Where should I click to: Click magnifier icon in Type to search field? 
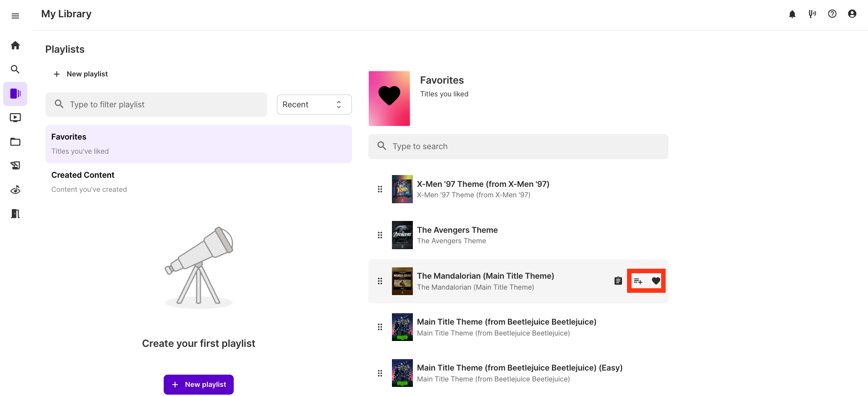382,146
